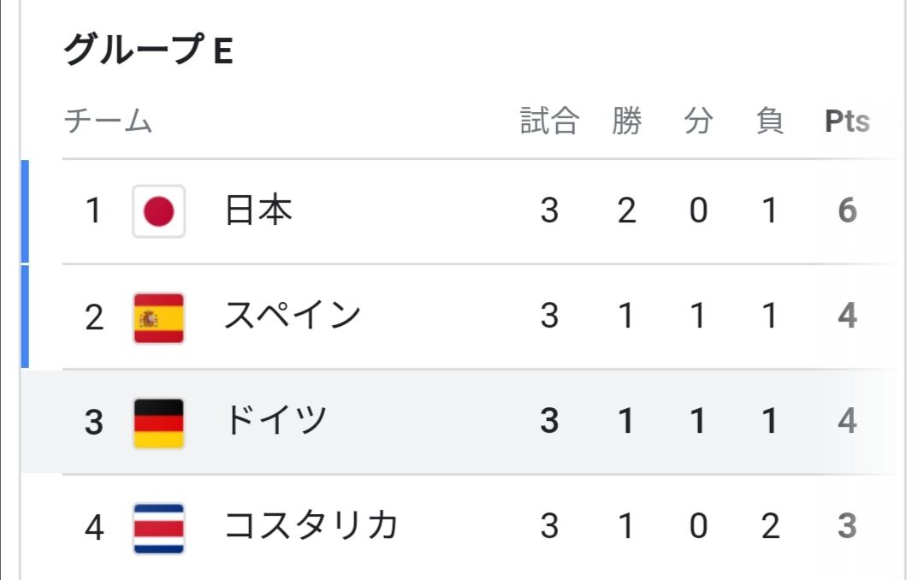This screenshot has width=924, height=580.
Task: Click the Costa Rica flag icon
Action: [x=158, y=528]
